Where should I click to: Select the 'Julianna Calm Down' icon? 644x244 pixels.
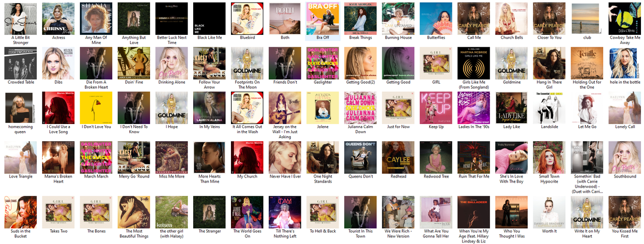point(360,107)
